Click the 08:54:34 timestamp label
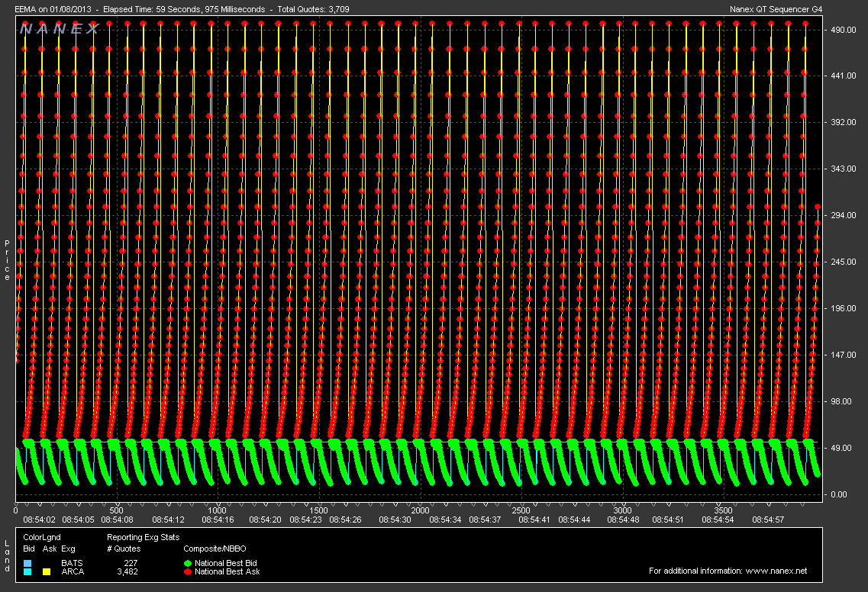868x592 pixels. (x=445, y=520)
